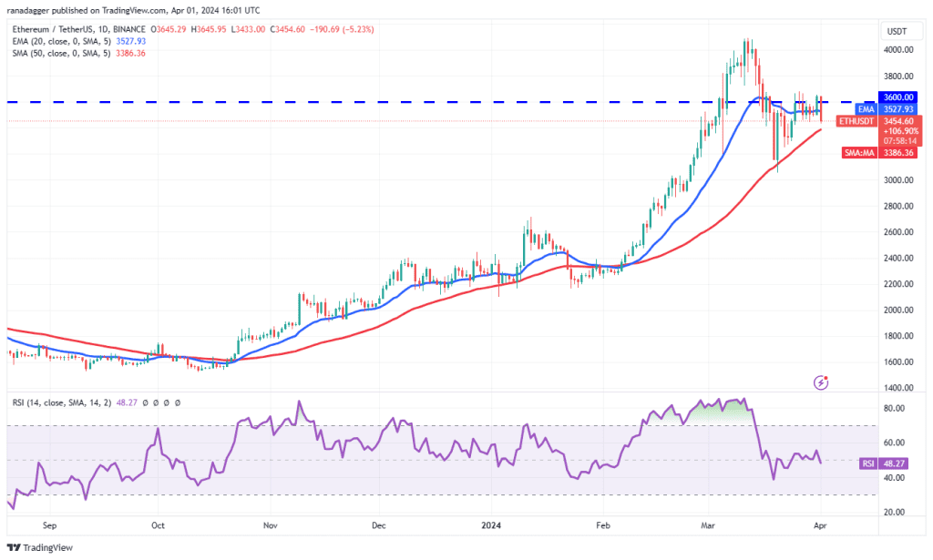Click the Sep label on time axis

tap(49, 525)
